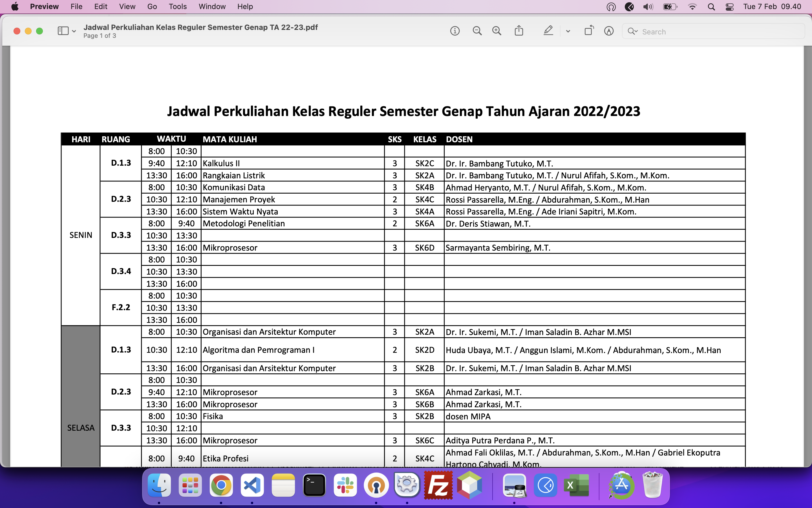Open the Inspector info icon
This screenshot has width=812, height=508.
pyautogui.click(x=455, y=31)
